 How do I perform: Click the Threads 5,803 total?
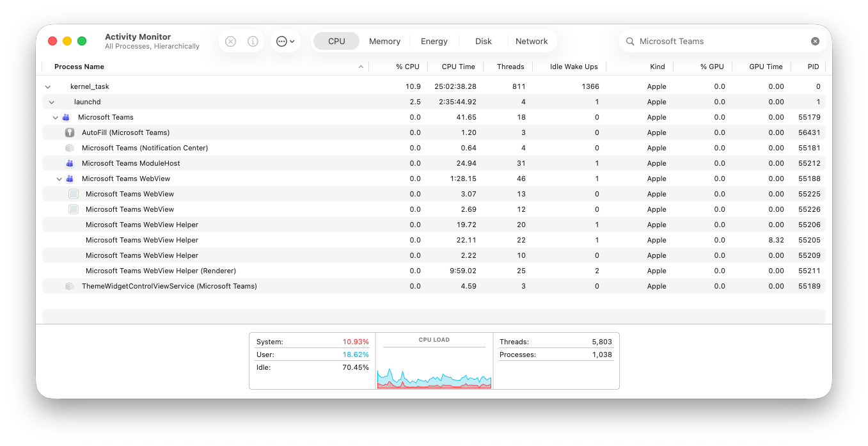[556, 342]
